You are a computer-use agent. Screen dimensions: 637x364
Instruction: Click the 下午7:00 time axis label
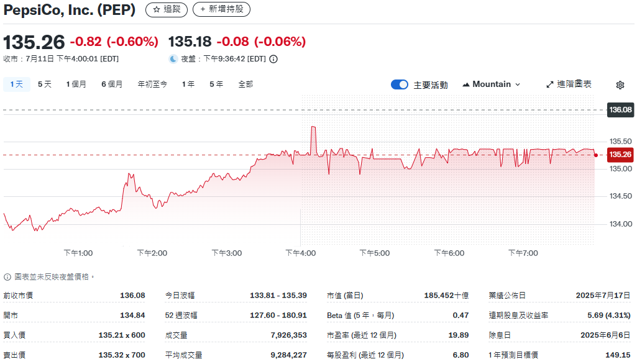523,253
